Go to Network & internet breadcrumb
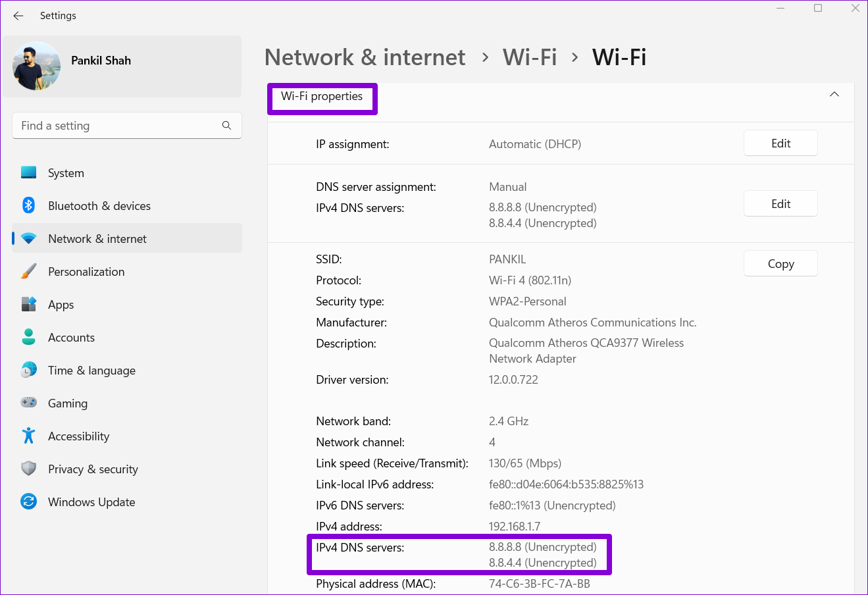This screenshot has height=595, width=868. 365,57
